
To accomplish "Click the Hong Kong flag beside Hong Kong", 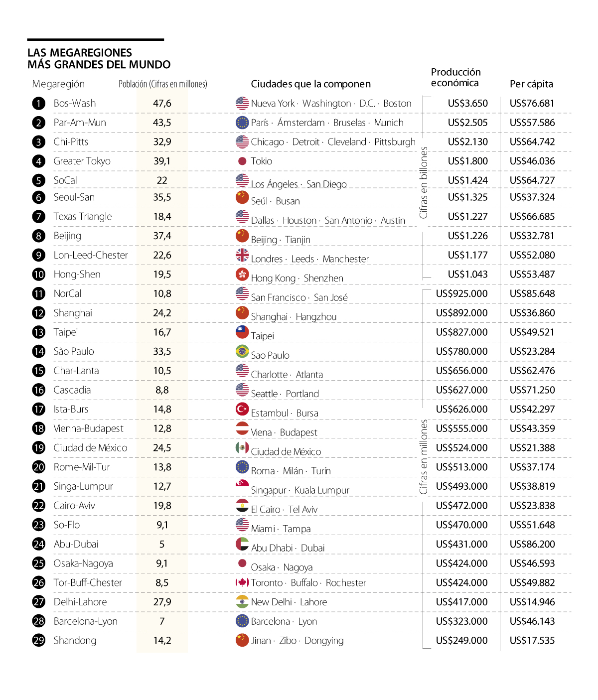I will pyautogui.click(x=242, y=274).
